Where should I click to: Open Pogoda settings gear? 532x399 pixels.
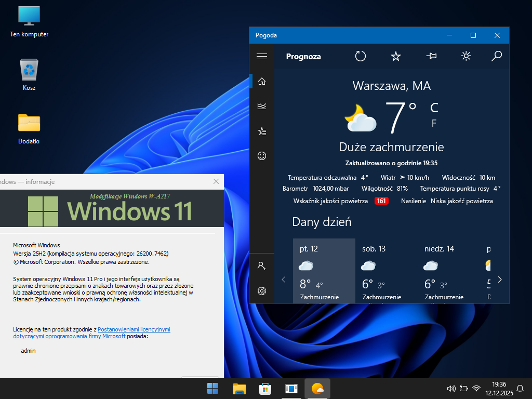click(x=262, y=291)
